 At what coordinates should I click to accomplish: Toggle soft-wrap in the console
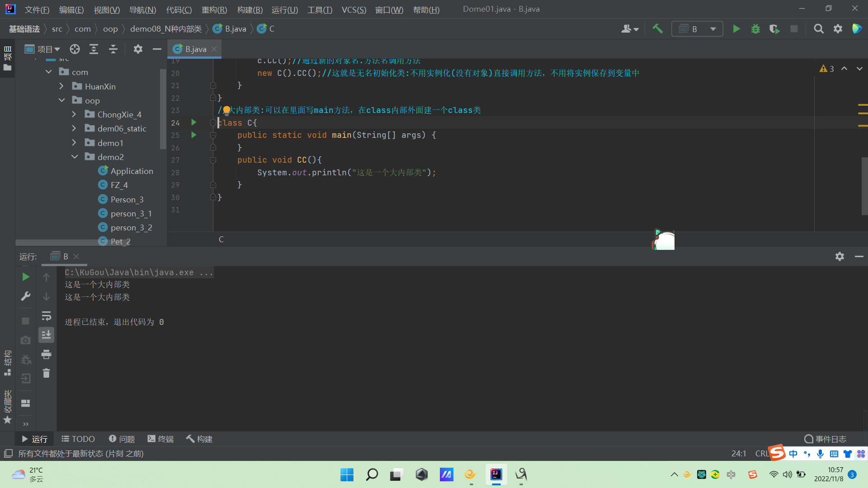[46, 316]
